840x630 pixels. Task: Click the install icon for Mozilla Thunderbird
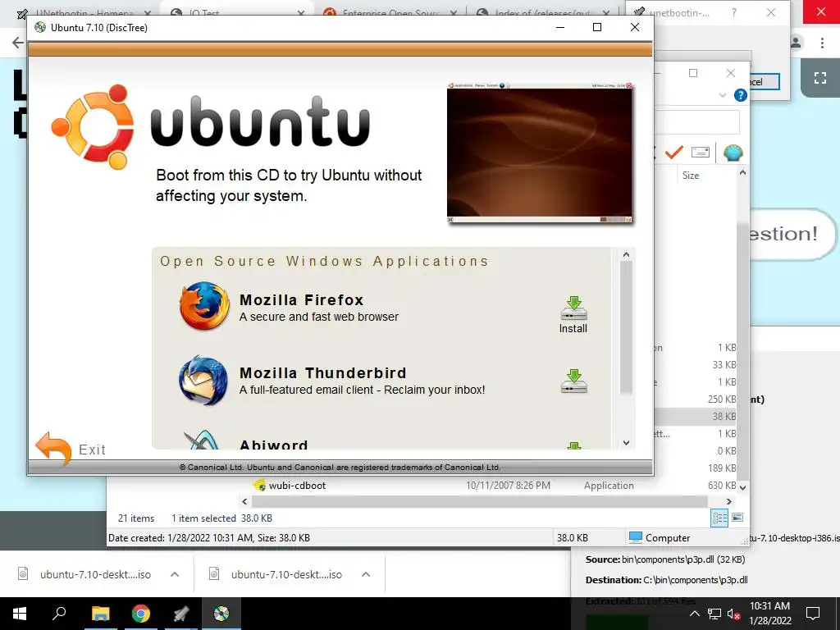pyautogui.click(x=573, y=381)
